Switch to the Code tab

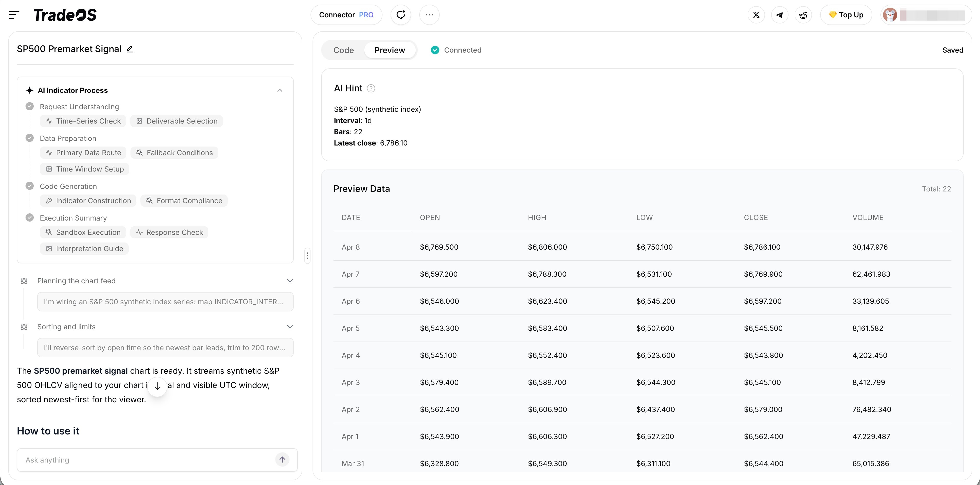343,50
